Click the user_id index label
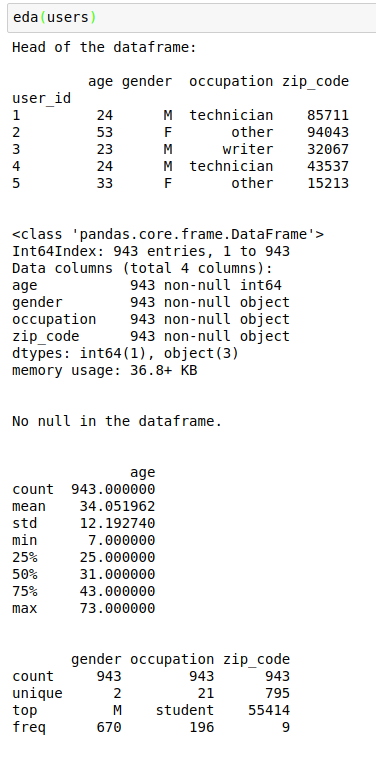The height and width of the screenshot is (758, 376). [x=42, y=99]
